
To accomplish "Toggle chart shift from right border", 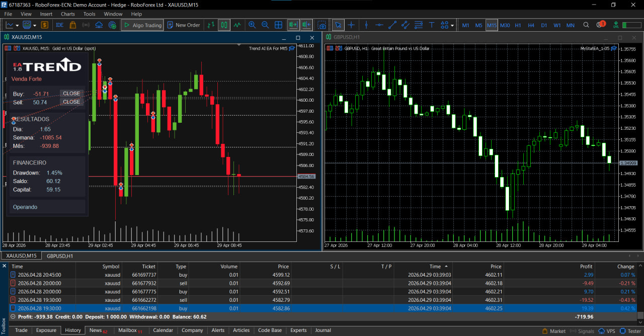I will point(305,25).
